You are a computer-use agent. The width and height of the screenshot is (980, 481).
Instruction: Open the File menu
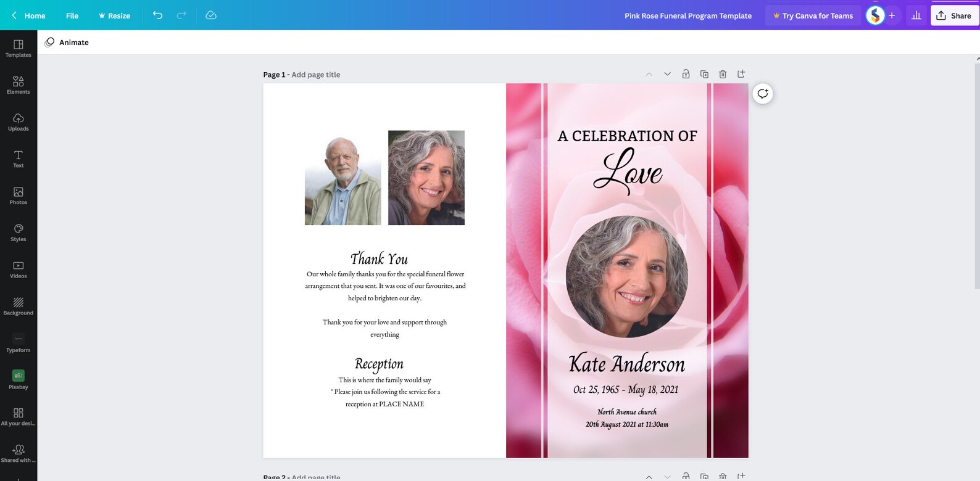tap(72, 15)
